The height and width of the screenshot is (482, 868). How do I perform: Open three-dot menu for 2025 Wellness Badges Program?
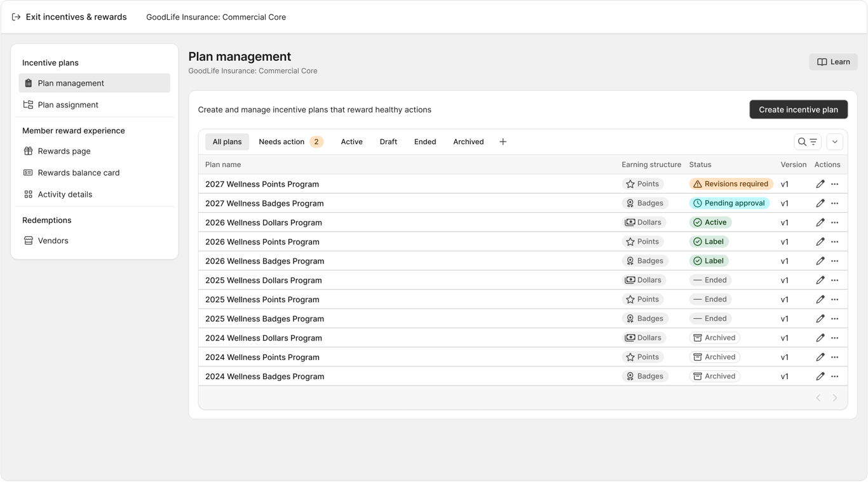pyautogui.click(x=835, y=319)
